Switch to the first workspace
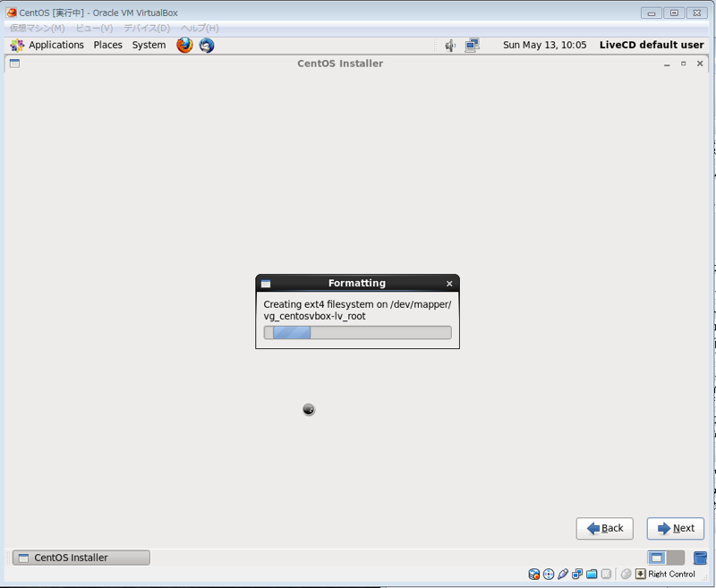The image size is (716, 588). click(x=657, y=558)
